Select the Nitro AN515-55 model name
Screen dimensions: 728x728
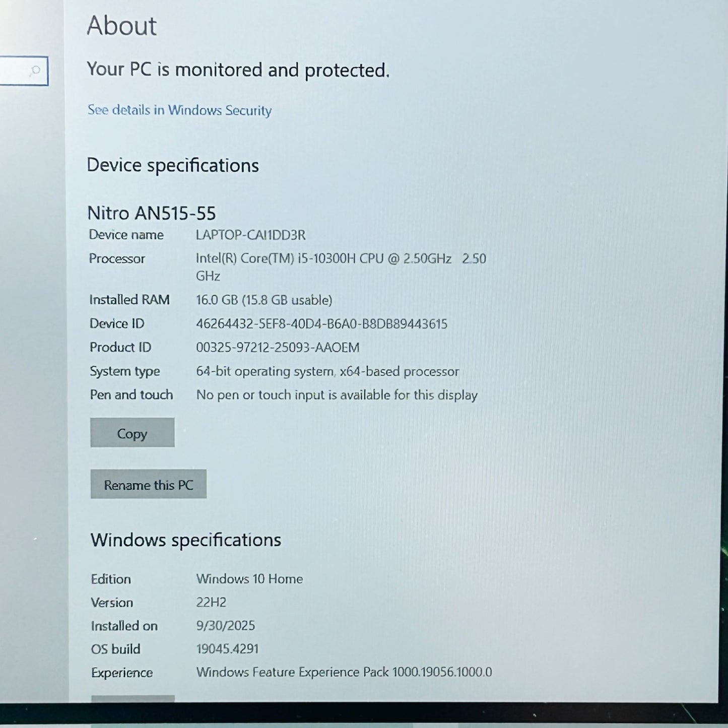[x=152, y=213]
